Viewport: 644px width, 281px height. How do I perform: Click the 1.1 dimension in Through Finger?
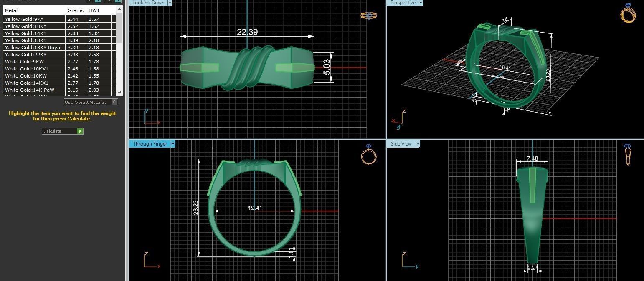point(292,253)
